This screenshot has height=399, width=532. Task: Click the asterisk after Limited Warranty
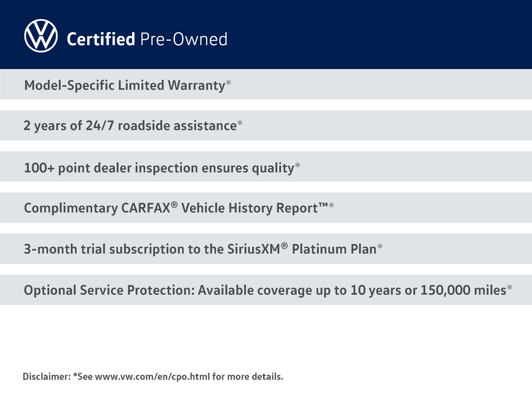point(229,84)
